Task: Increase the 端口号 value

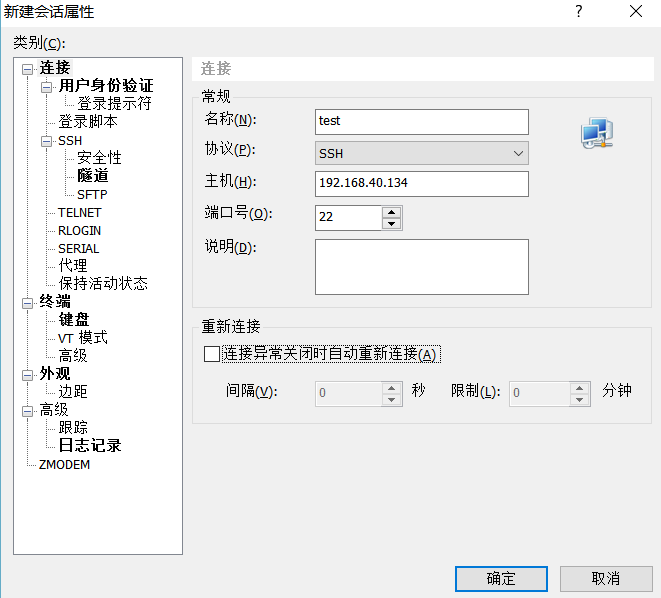Action: [x=392, y=212]
